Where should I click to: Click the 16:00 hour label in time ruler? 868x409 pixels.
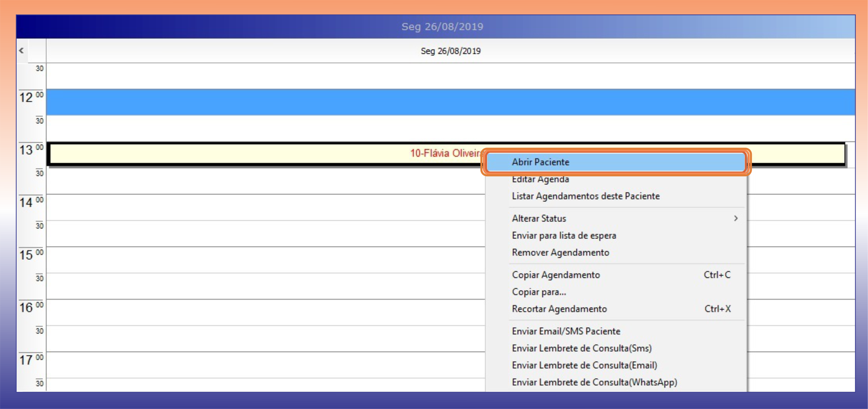pos(26,307)
